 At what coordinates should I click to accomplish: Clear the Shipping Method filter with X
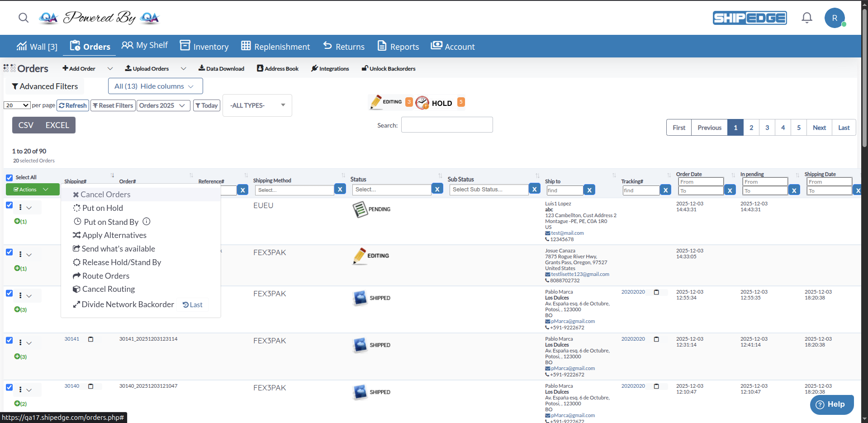click(340, 190)
